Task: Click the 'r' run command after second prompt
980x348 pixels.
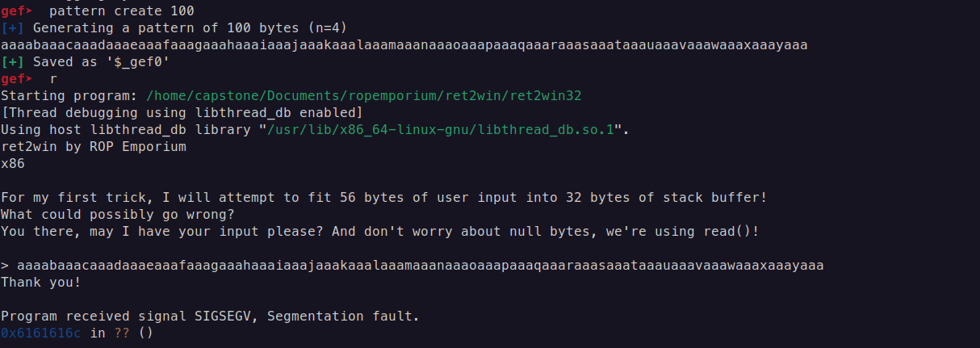Action: click(53, 79)
